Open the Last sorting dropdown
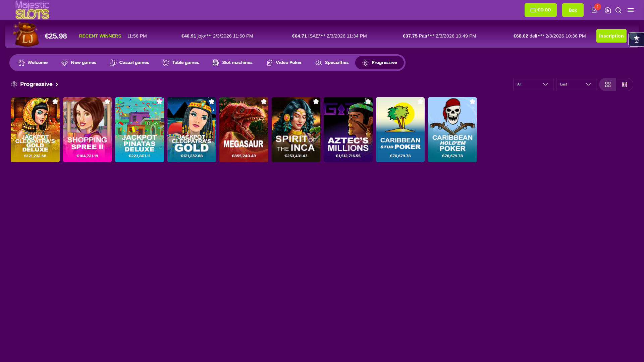The height and width of the screenshot is (362, 644). pos(576,84)
